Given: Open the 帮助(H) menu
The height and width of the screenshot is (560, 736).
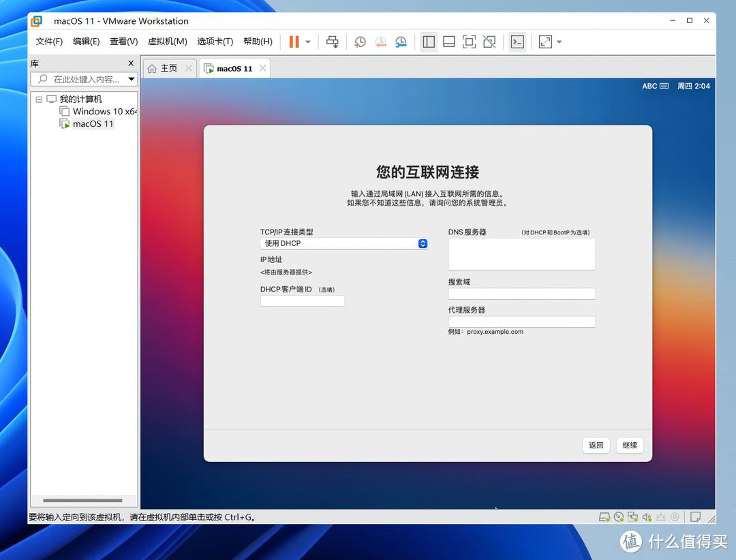Looking at the screenshot, I should (258, 42).
